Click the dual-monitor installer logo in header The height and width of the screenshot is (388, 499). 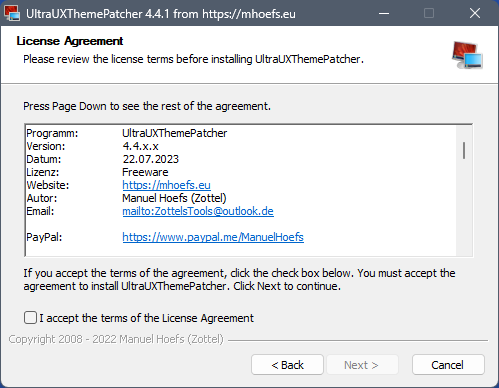coord(467,55)
